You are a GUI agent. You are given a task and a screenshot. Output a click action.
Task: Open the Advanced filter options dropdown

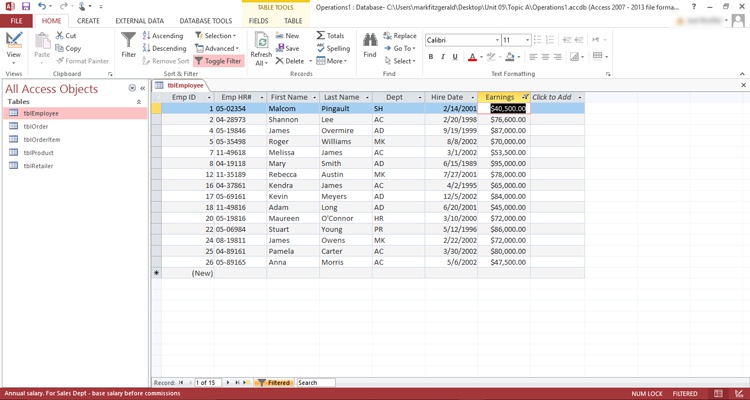pos(217,48)
